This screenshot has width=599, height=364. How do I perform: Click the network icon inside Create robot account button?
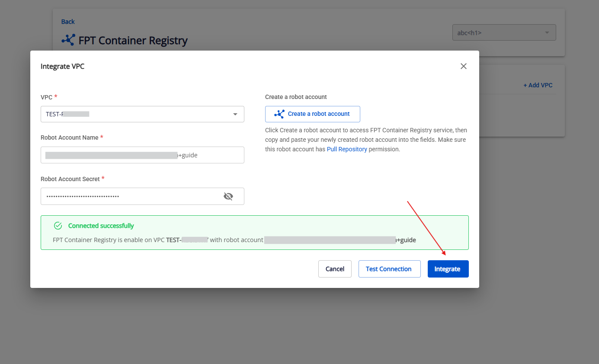coord(279,114)
